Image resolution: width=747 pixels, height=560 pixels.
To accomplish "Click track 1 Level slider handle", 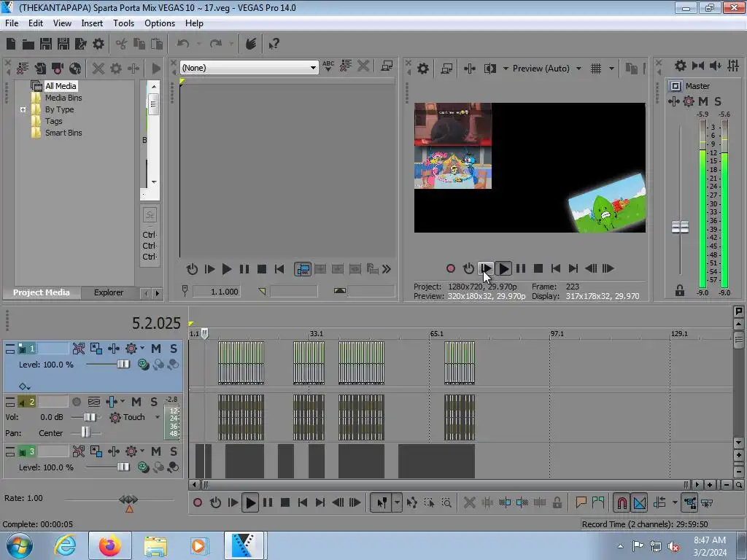I will tap(123, 365).
